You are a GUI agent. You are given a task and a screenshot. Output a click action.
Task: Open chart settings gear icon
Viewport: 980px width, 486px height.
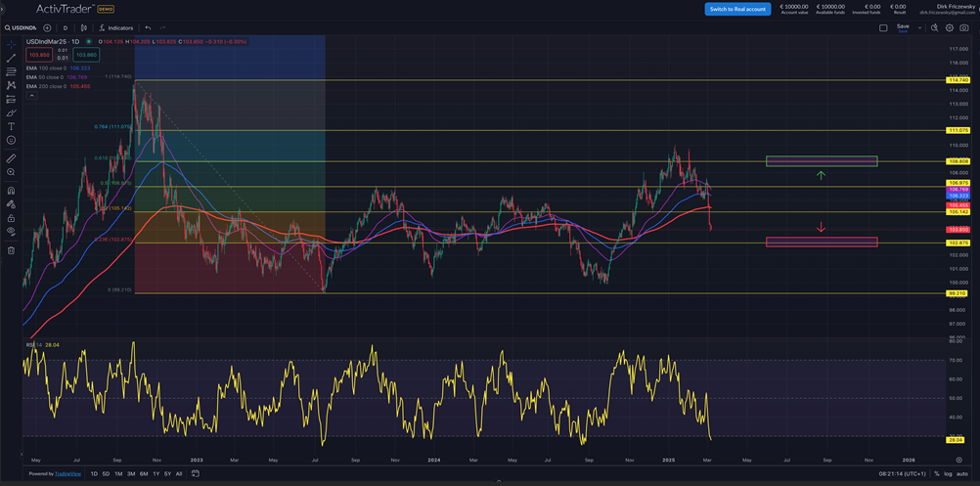[x=950, y=27]
